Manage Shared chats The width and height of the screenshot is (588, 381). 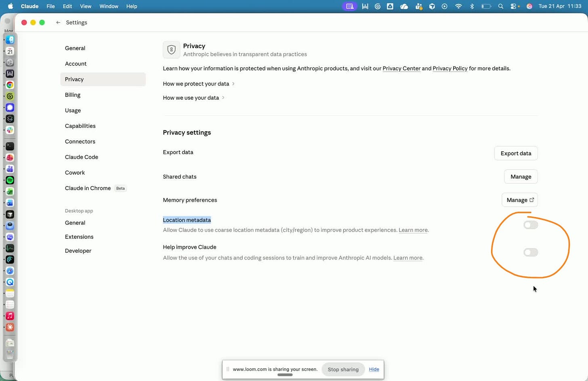point(521,177)
